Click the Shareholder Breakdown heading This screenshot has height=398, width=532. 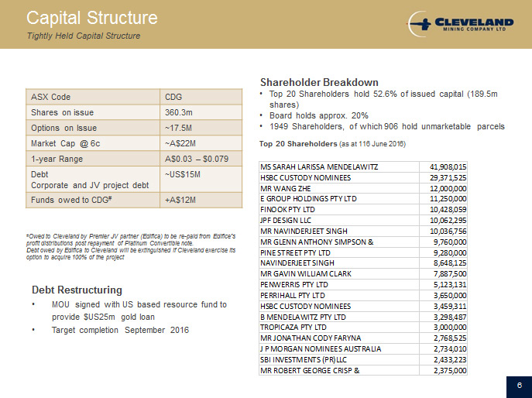click(319, 82)
